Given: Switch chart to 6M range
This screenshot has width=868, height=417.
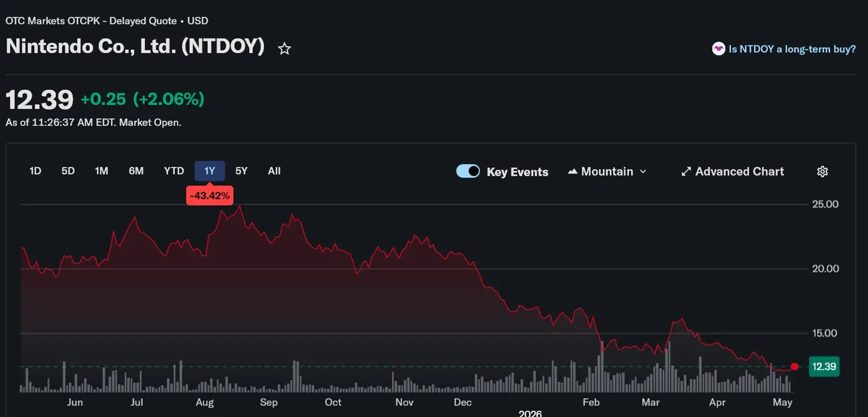Looking at the screenshot, I should [136, 171].
